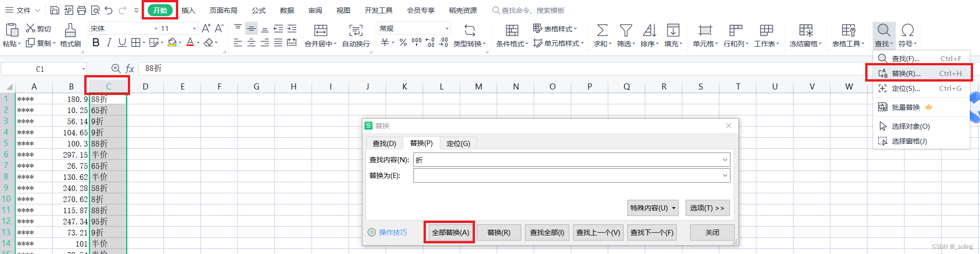Click the Type Conversion icon
Screen dimensions: 980x254
coord(470,31)
